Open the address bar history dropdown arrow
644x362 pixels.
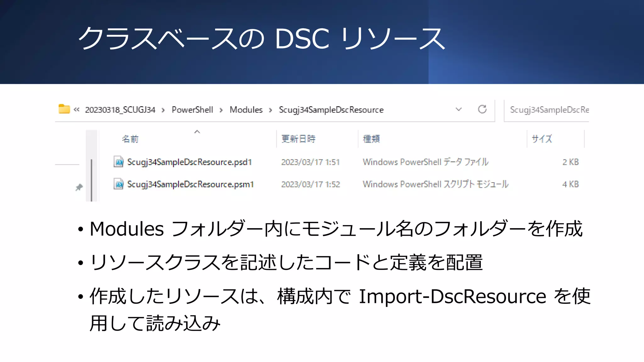point(459,109)
